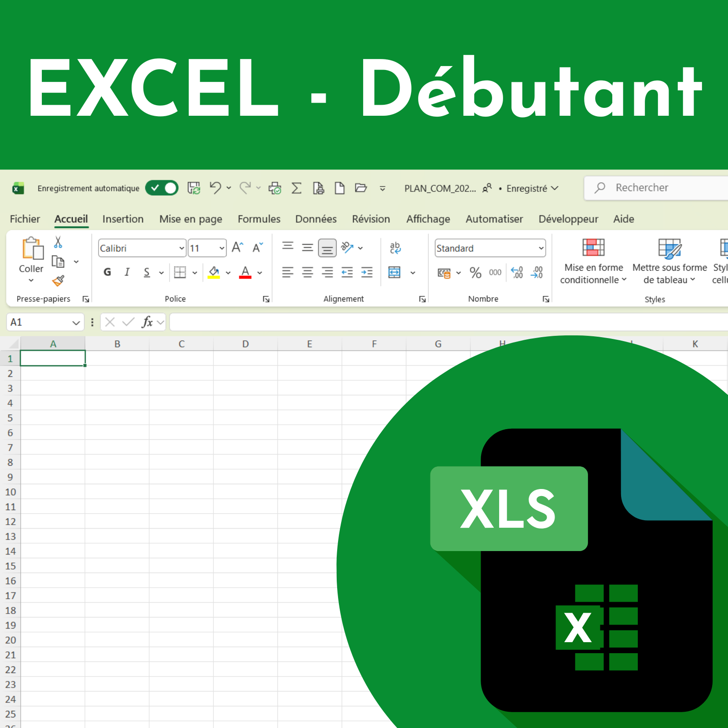This screenshot has height=728, width=728.
Task: Increase the indent
Action: point(367,272)
